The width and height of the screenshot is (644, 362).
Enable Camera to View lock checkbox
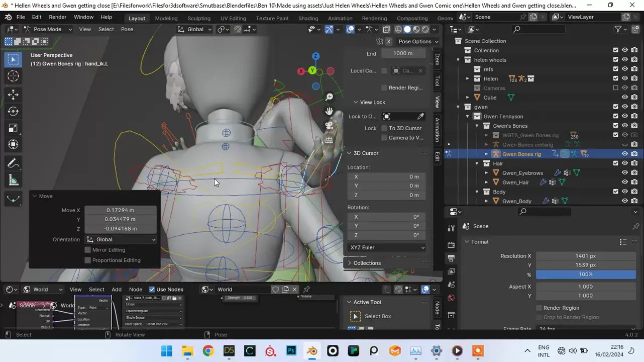coord(384,138)
